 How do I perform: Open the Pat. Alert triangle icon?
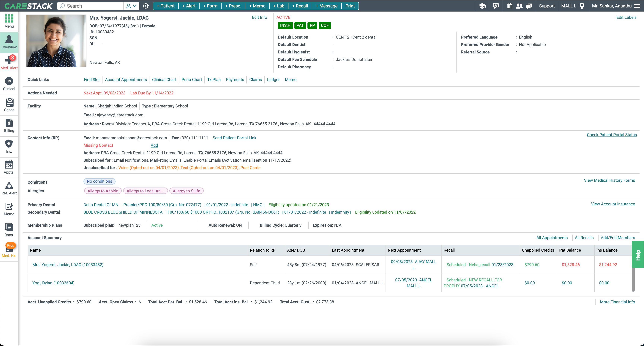click(9, 188)
